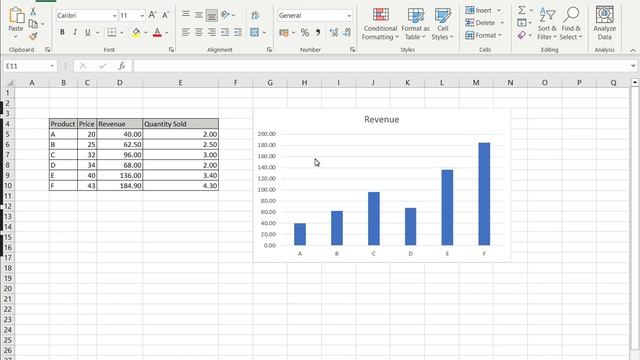Click the Copy icon
The height and width of the screenshot is (360, 640).
33,24
